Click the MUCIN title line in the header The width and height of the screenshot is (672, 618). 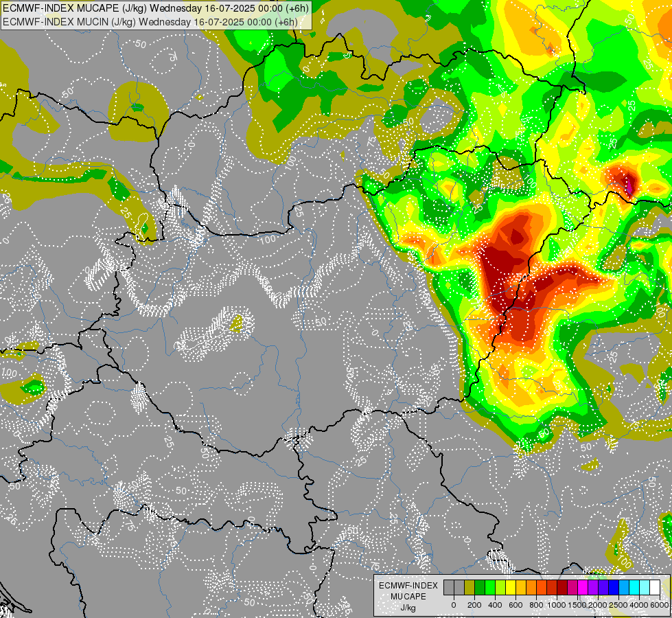(150, 21)
